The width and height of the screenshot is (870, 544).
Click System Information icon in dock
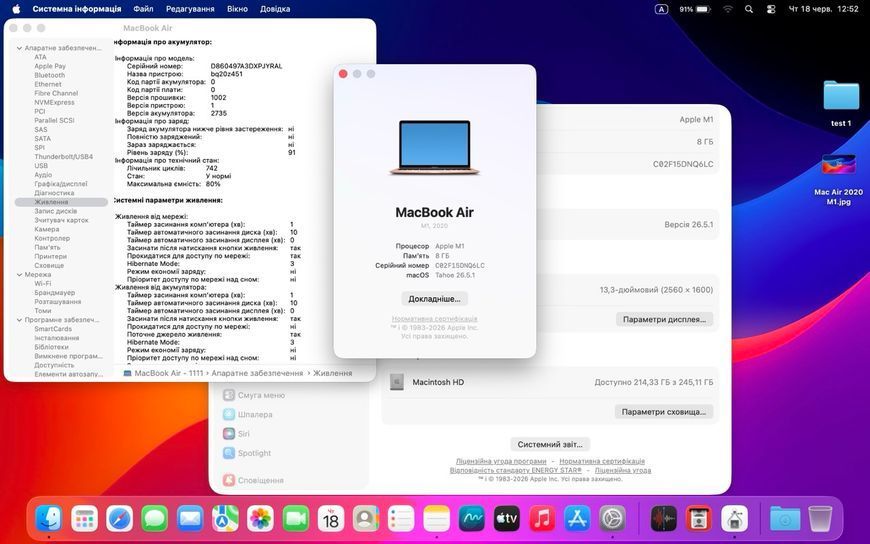click(x=734, y=520)
